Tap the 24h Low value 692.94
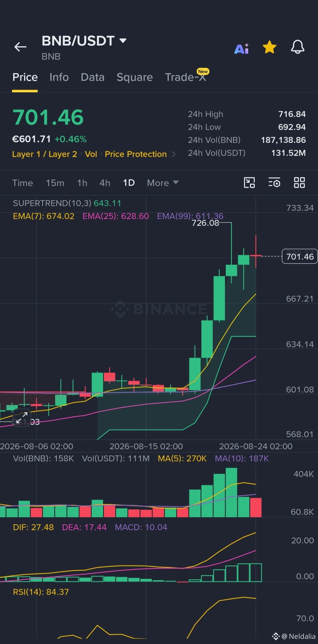 click(x=292, y=127)
